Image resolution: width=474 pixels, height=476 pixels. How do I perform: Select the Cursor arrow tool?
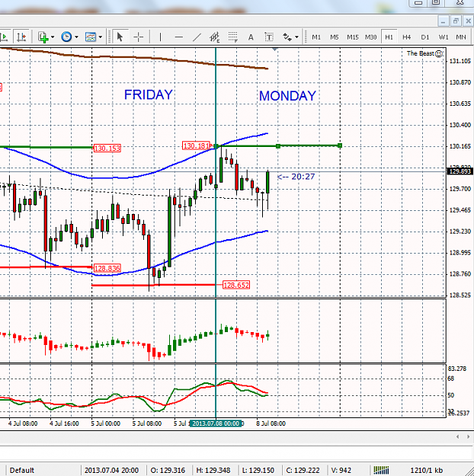coord(120,37)
